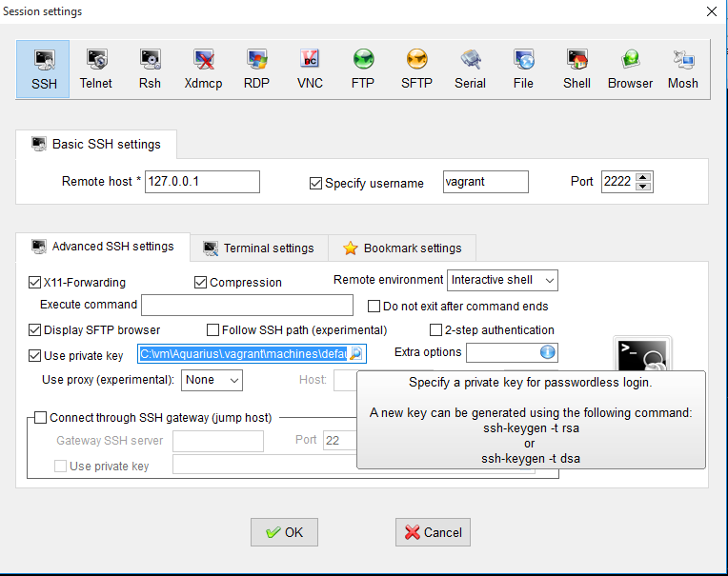Image resolution: width=728 pixels, height=576 pixels.
Task: Click the browse icon in private key field
Action: click(x=355, y=354)
